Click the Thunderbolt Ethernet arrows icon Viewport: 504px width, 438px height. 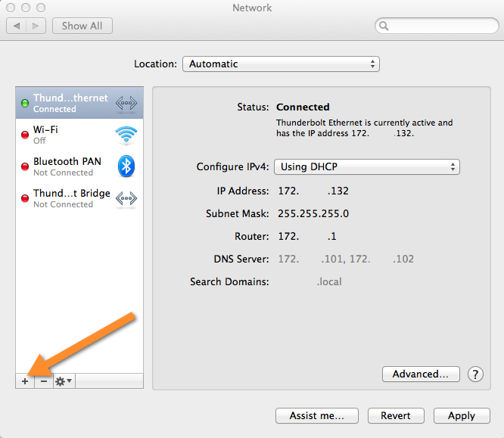(x=126, y=103)
